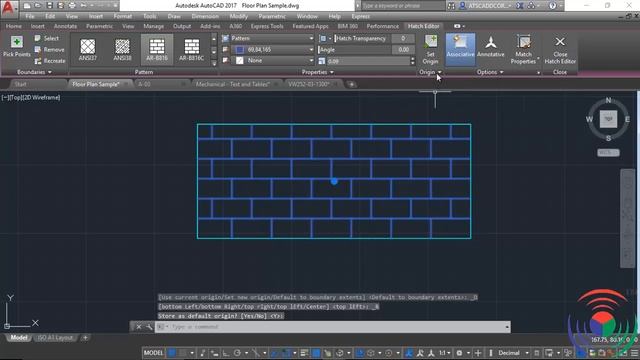Screen dimensions: 640x360
Task: Click the hatch Angle value field
Action: [404, 49]
